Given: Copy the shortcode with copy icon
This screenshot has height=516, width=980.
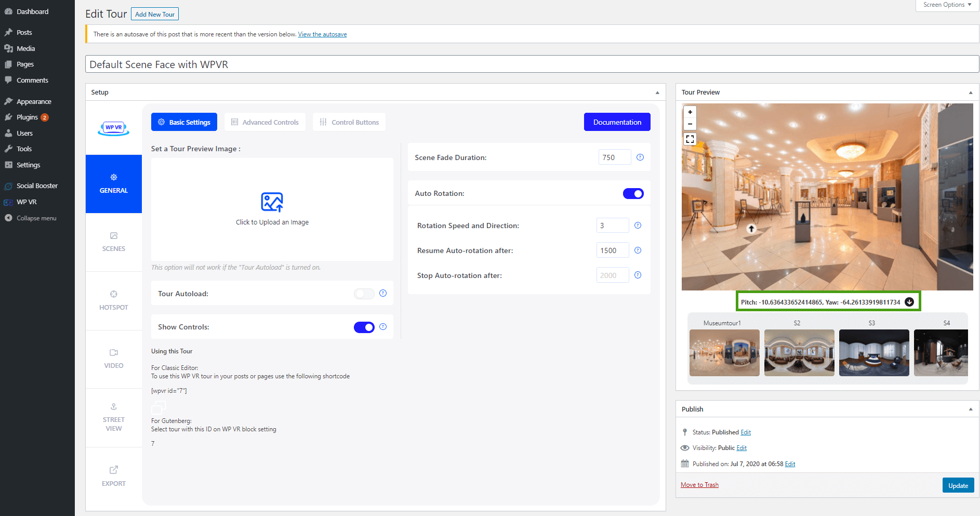Looking at the screenshot, I should pyautogui.click(x=158, y=407).
